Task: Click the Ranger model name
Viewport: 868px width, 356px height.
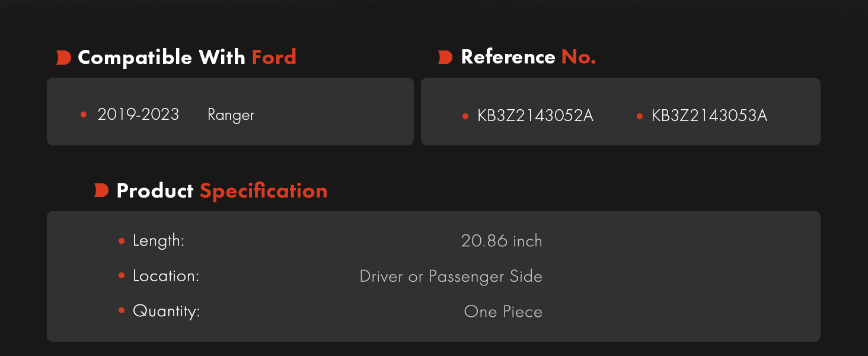Action: 231,115
